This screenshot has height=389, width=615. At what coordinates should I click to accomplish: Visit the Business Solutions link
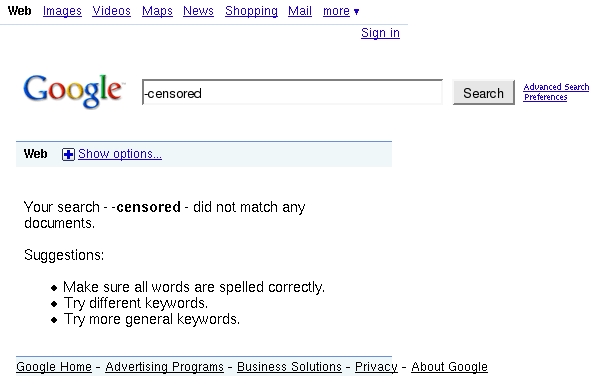tap(289, 367)
